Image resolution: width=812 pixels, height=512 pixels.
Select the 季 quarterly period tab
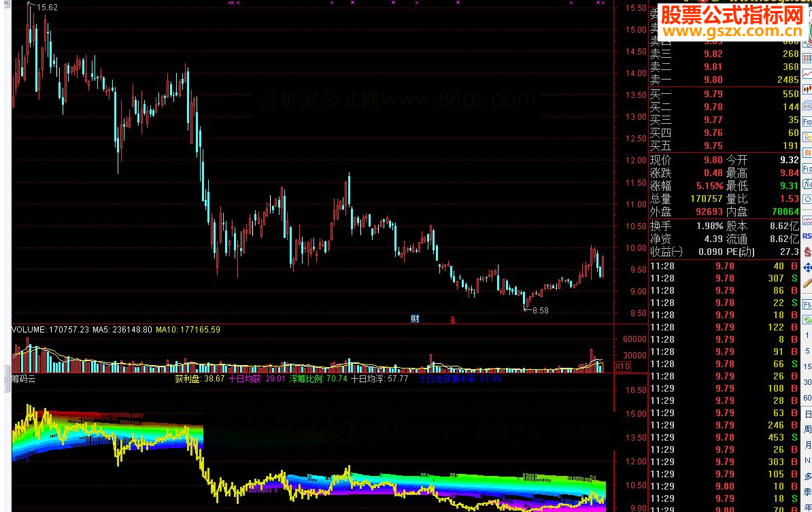click(807, 492)
